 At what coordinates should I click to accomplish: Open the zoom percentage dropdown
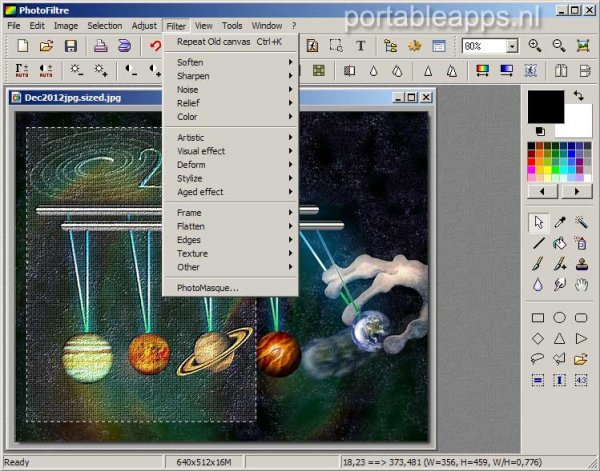(x=512, y=46)
